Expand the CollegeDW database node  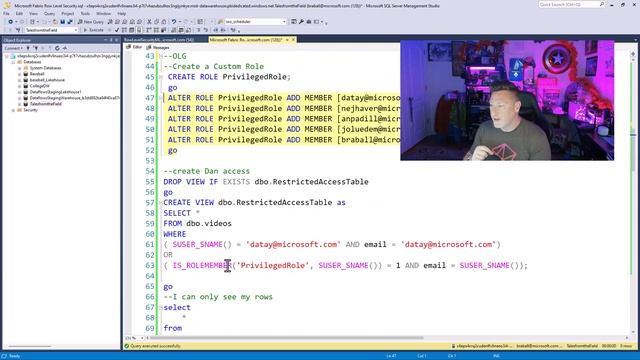[x=19, y=86]
